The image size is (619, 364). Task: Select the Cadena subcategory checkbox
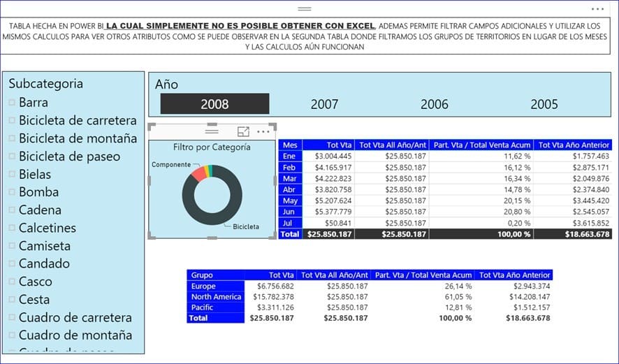(12, 210)
